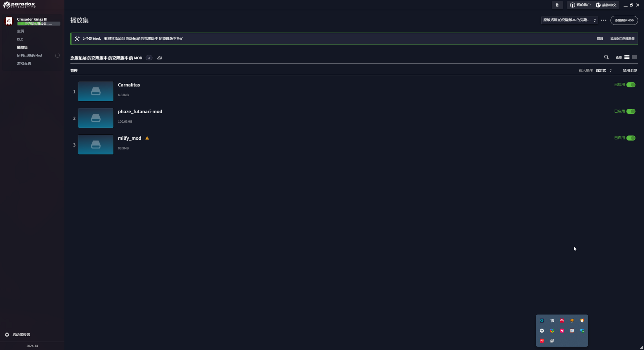Switch to detailed list view icon
Viewport: 644px width, 350px height.
click(x=627, y=57)
